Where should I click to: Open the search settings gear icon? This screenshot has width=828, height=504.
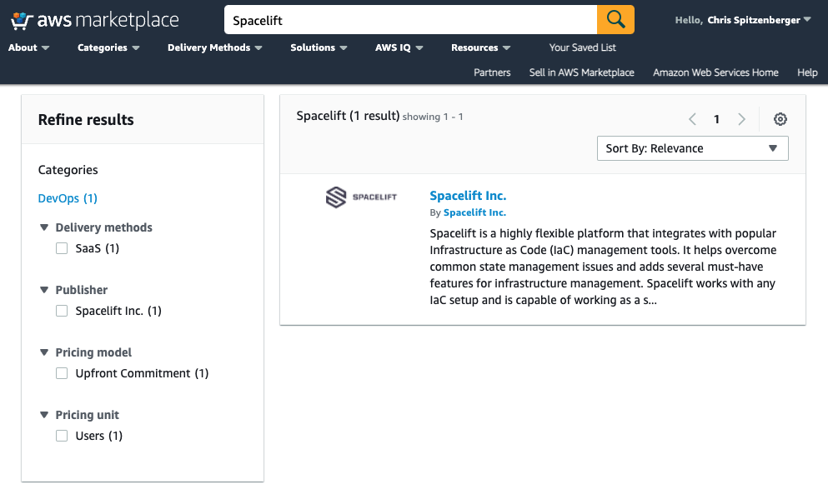[780, 119]
